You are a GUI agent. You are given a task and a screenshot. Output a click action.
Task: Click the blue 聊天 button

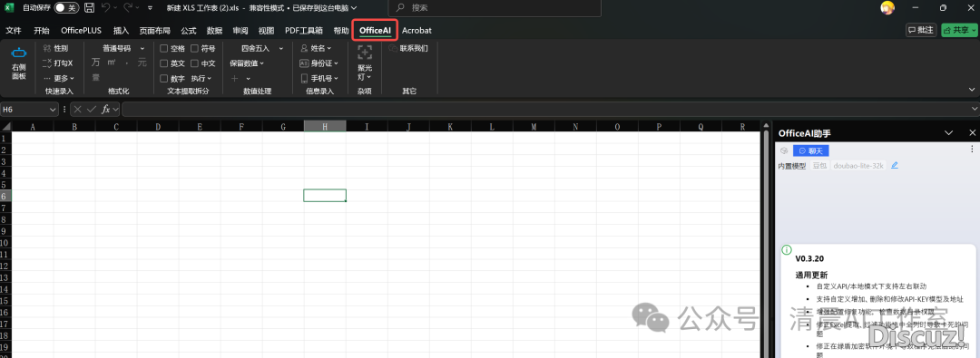click(x=810, y=150)
